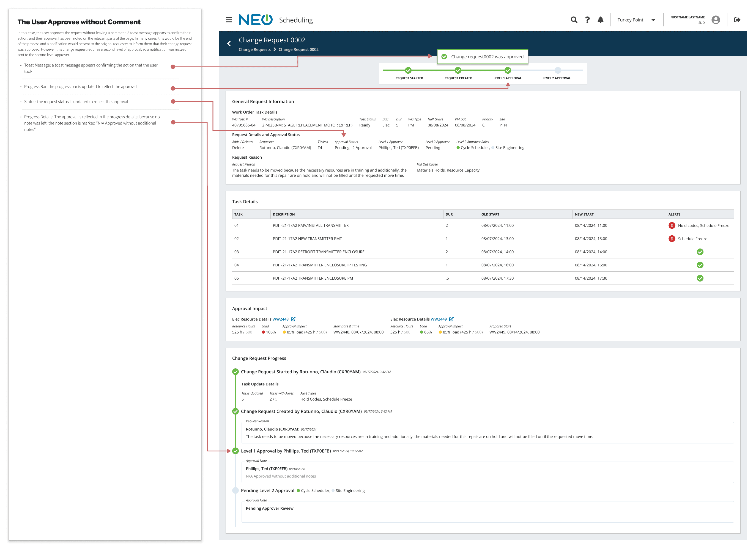Open the hamburger navigation menu
Image resolution: width=756 pixels, height=549 pixels.
click(229, 20)
